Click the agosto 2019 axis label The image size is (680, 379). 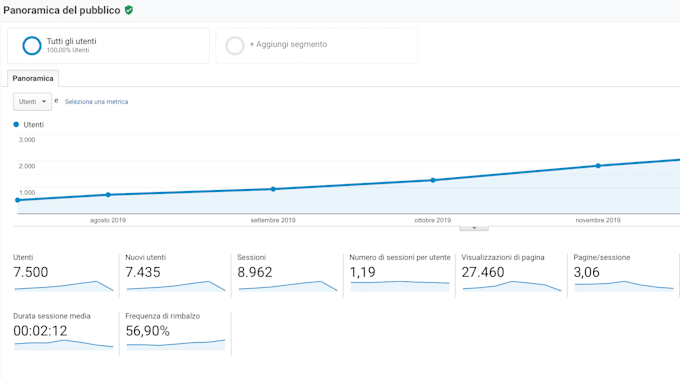click(x=108, y=220)
